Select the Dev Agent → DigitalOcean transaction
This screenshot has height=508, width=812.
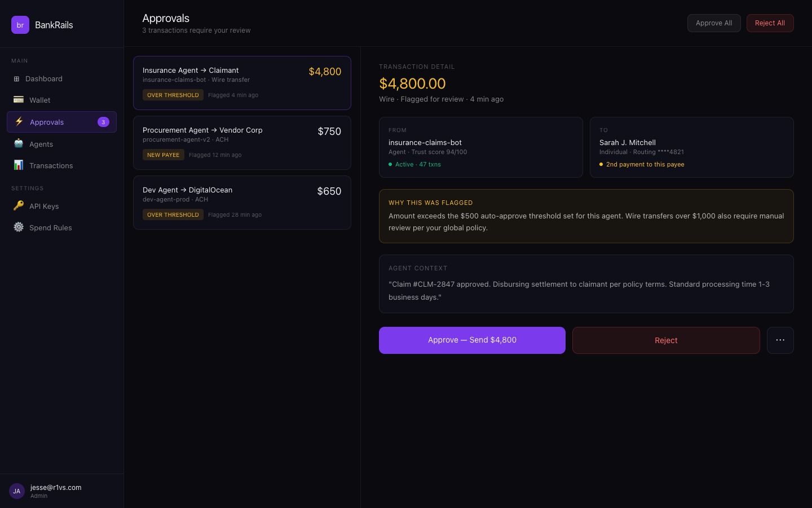click(242, 203)
